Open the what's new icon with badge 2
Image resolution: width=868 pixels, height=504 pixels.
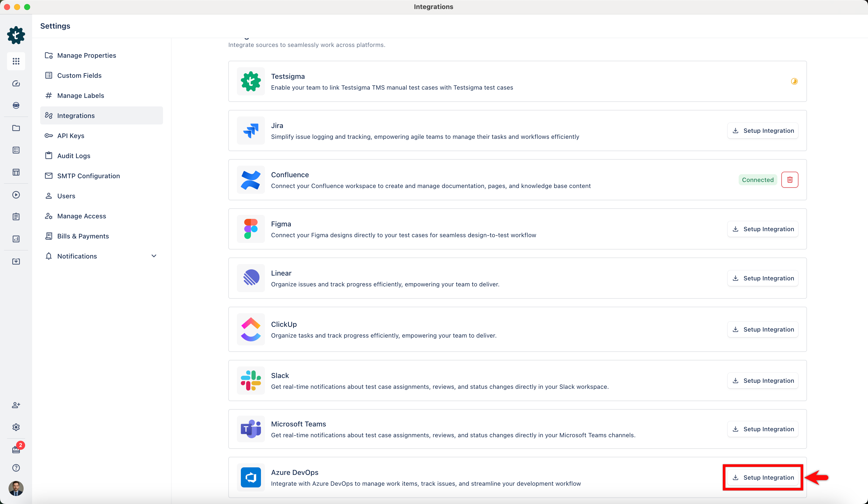16,449
